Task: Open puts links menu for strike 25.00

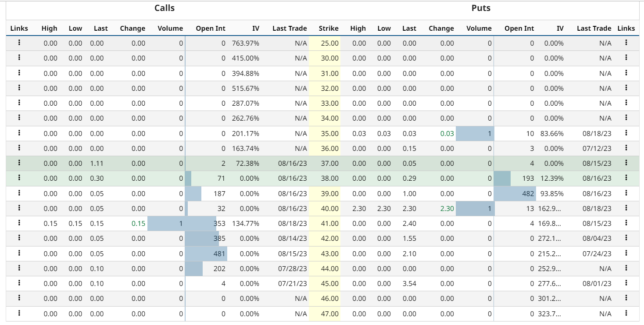Action: 626,43
